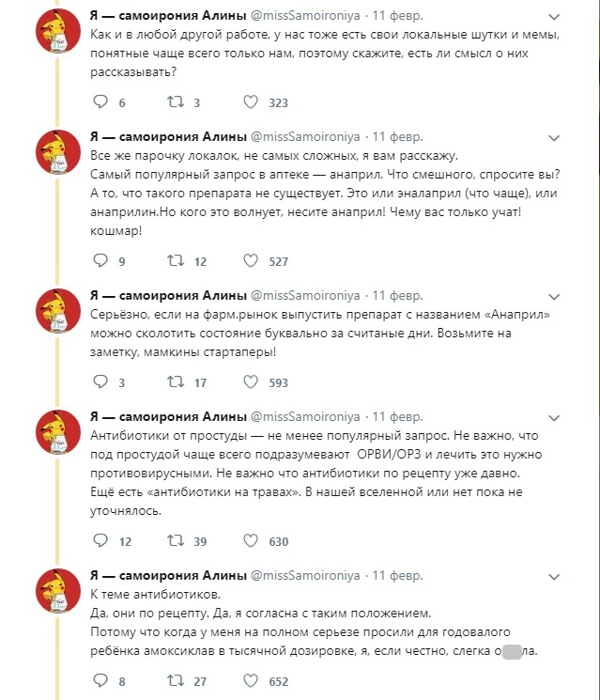Like the tweet with 593 likes

coord(251,382)
